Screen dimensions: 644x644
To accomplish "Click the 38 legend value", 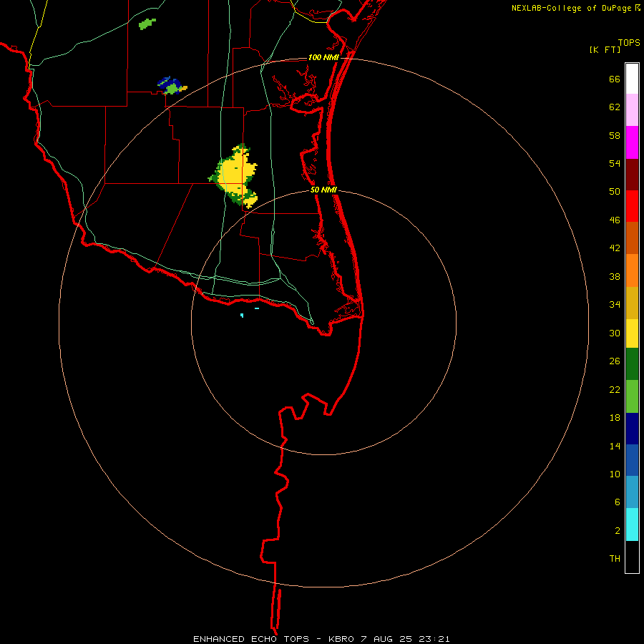I will click(615, 277).
